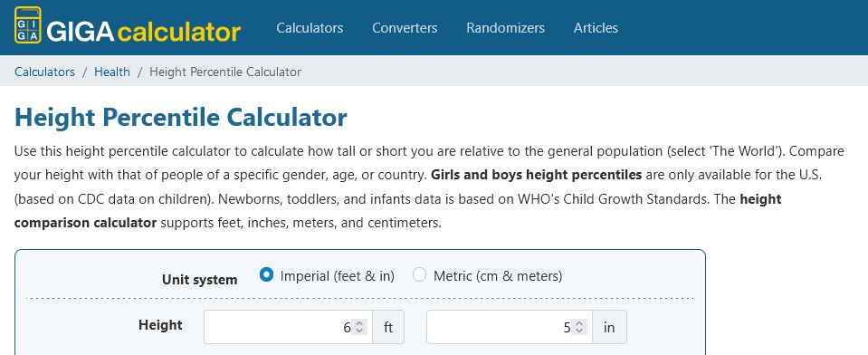The image size is (868, 355).
Task: Click the 'ft' unit label box
Action: 388,327
